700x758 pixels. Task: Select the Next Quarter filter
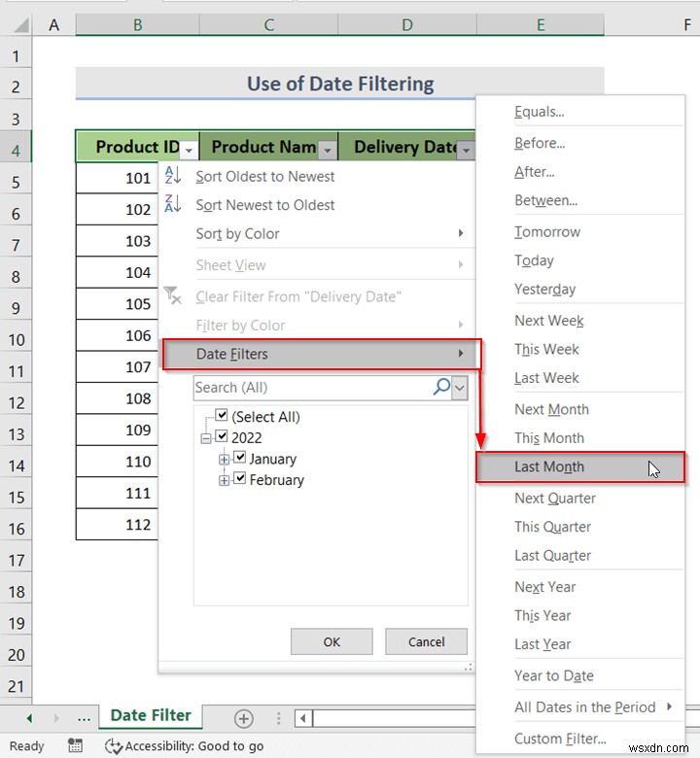[x=555, y=498]
